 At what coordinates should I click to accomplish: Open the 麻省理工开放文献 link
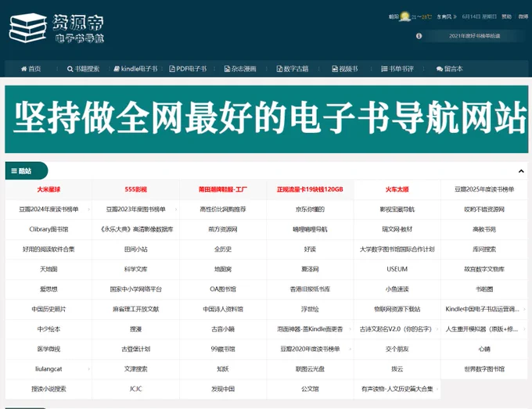(x=135, y=310)
